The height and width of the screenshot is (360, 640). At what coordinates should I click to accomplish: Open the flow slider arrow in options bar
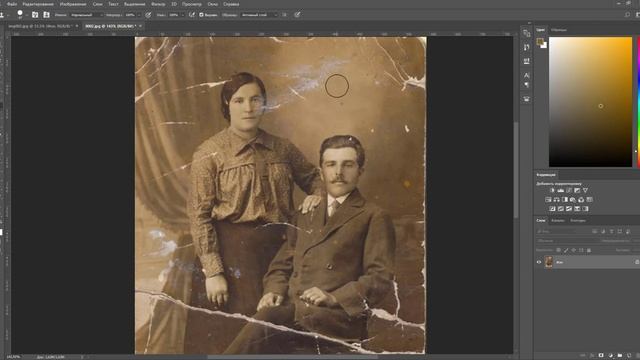coord(182,15)
